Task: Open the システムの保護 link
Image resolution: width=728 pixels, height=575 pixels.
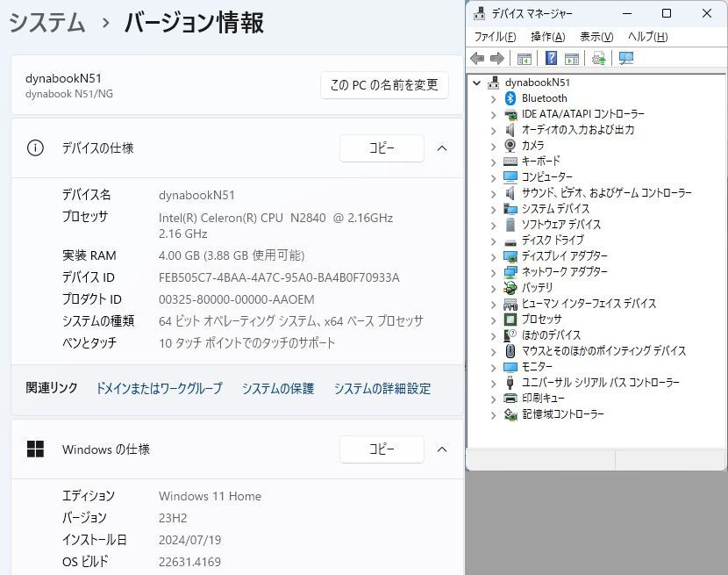Action: pyautogui.click(x=277, y=388)
